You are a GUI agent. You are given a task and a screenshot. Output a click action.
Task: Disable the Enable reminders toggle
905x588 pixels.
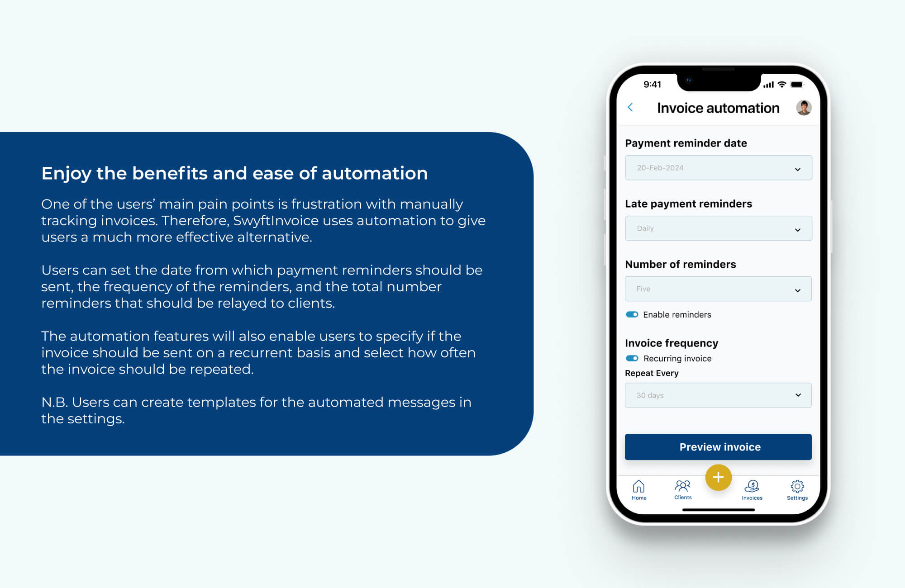tap(631, 314)
